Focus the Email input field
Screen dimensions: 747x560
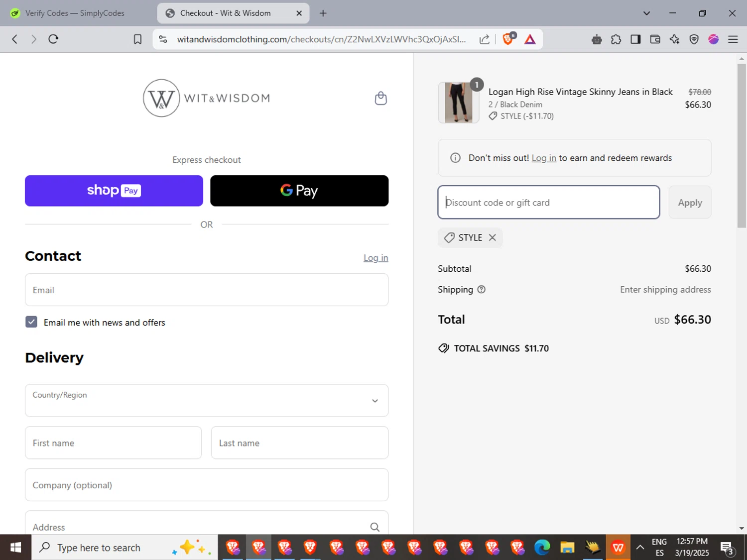[x=207, y=290]
